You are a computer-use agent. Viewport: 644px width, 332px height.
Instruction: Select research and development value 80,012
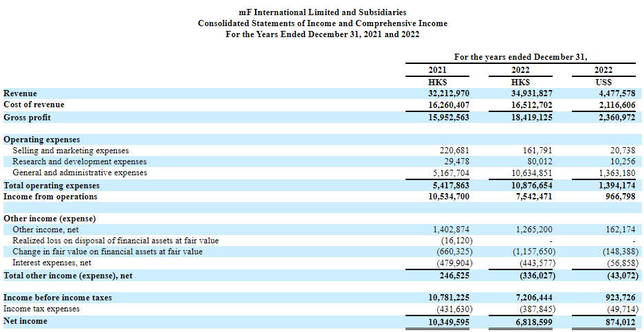(x=540, y=162)
